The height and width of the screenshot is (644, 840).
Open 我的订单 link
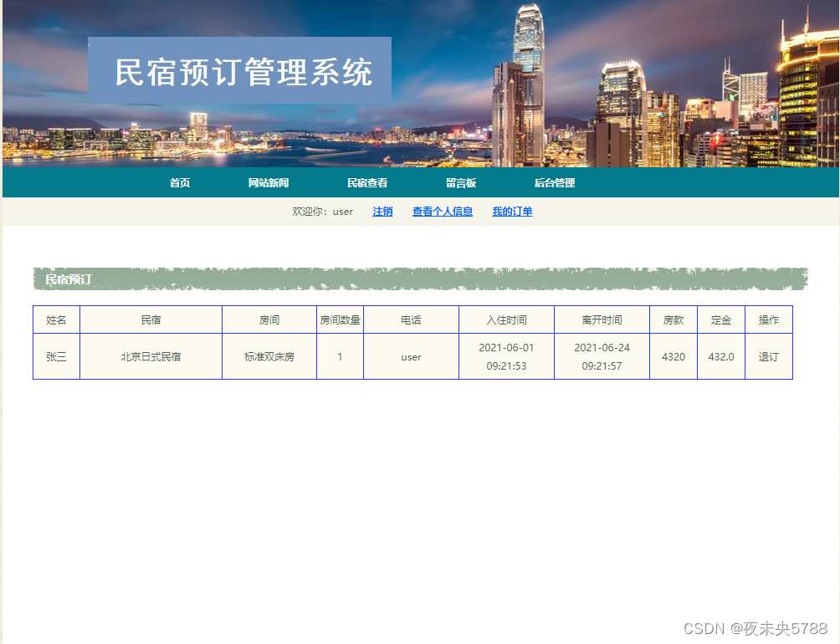coord(512,212)
